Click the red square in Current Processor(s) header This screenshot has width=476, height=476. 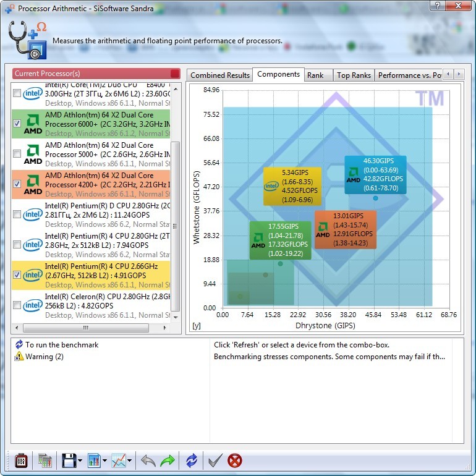pos(175,74)
